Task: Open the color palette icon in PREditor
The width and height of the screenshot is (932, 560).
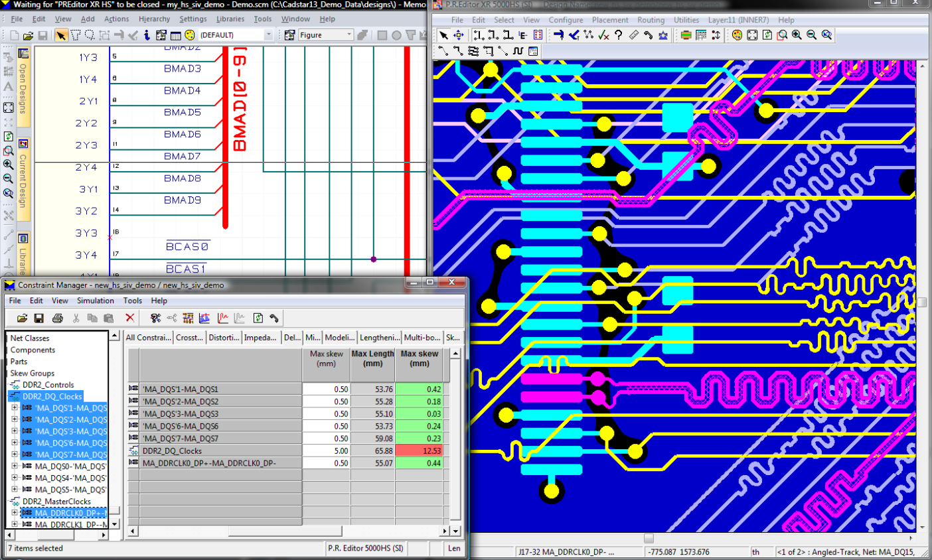Action: coord(736,35)
